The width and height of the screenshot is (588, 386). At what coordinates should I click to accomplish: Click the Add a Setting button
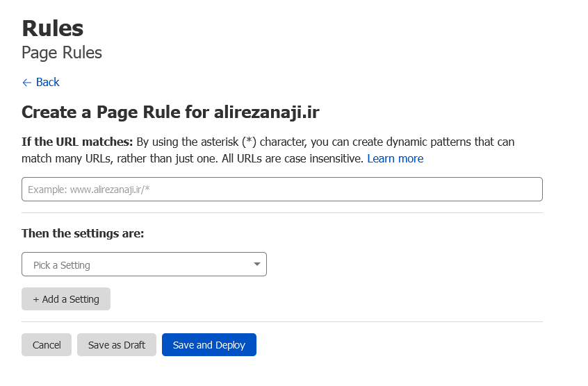pos(66,299)
